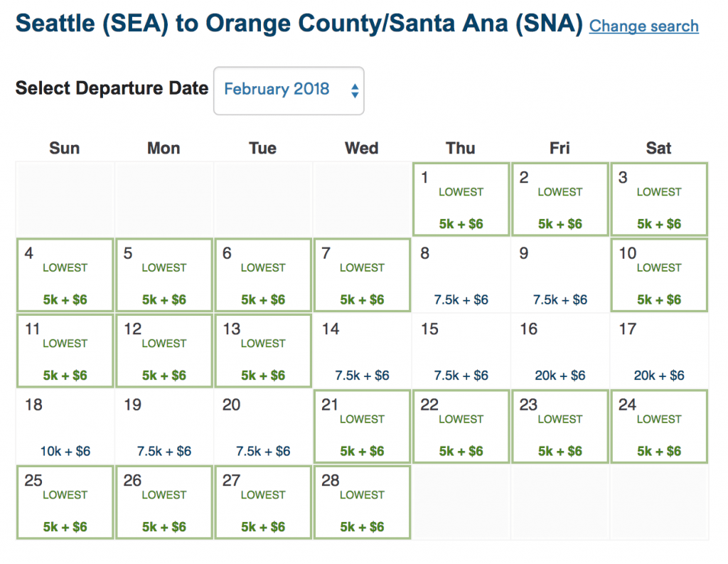Select February 1 lowest fare date
Image resolution: width=728 pixels, height=564 pixels.
point(461,200)
